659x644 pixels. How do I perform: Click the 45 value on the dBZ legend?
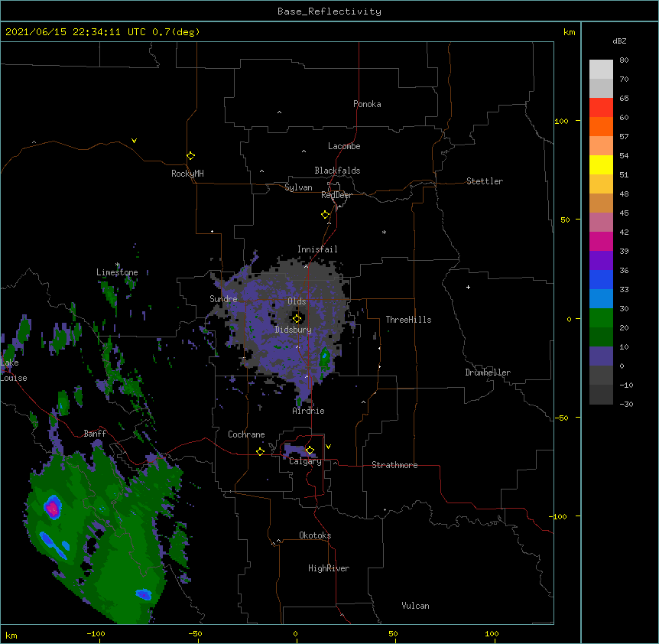(x=624, y=213)
